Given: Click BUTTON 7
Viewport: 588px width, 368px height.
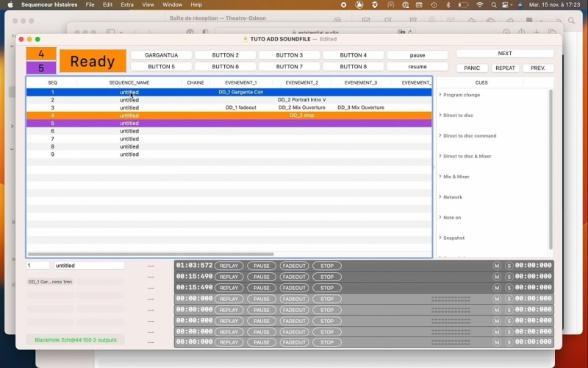Looking at the screenshot, I should coord(289,66).
